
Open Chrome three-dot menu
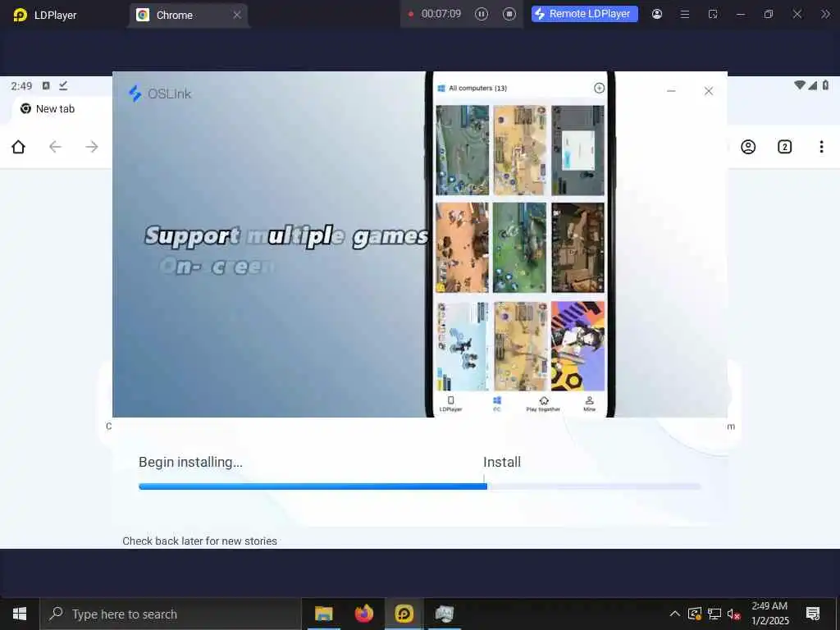[x=821, y=147]
